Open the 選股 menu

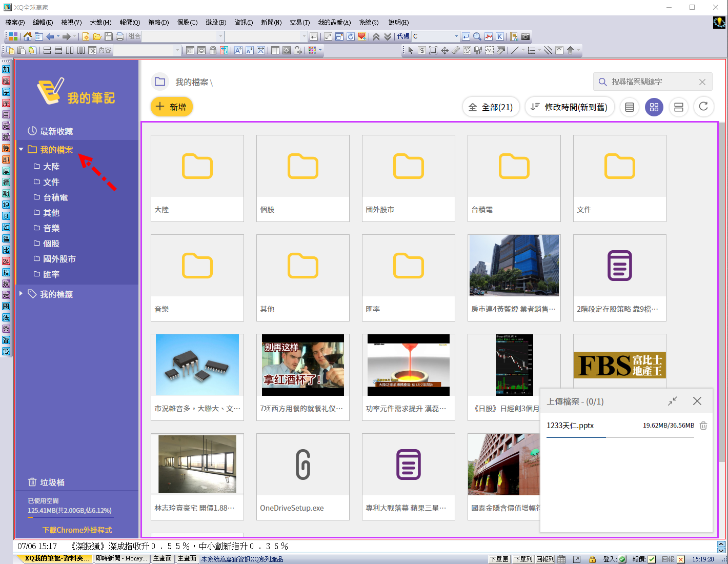[x=215, y=23]
